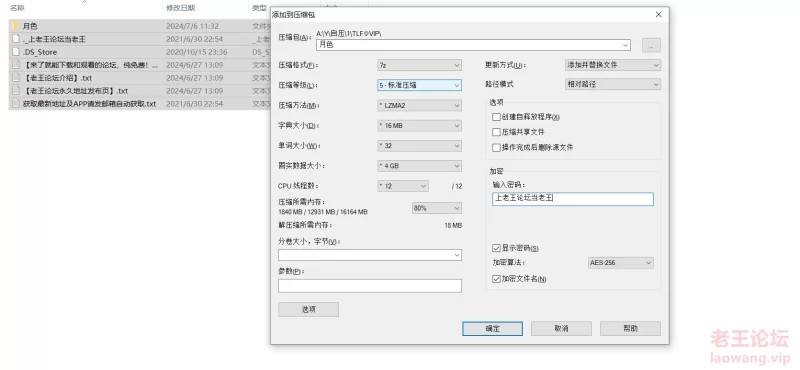
Task: Click the file icon beside 【老王论坛介绍】.txt
Action: pos(15,78)
